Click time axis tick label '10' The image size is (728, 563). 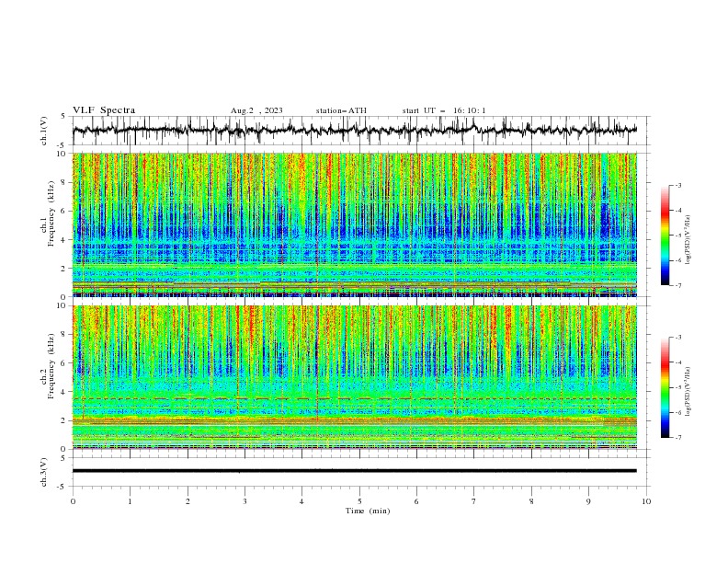(x=646, y=501)
